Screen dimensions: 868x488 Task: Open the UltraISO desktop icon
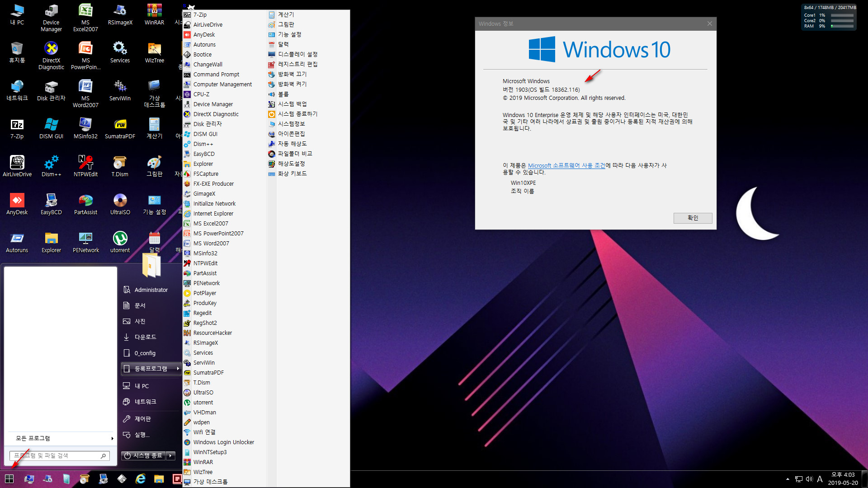120,205
